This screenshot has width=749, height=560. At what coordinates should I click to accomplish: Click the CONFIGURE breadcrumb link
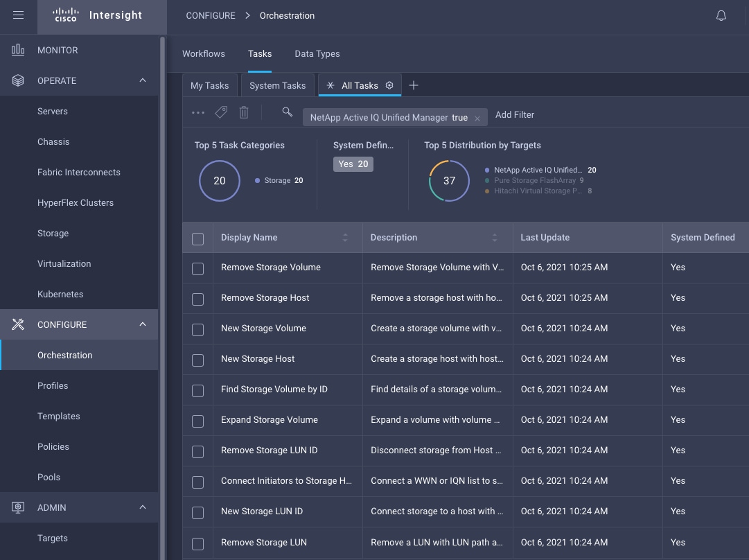pyautogui.click(x=211, y=15)
